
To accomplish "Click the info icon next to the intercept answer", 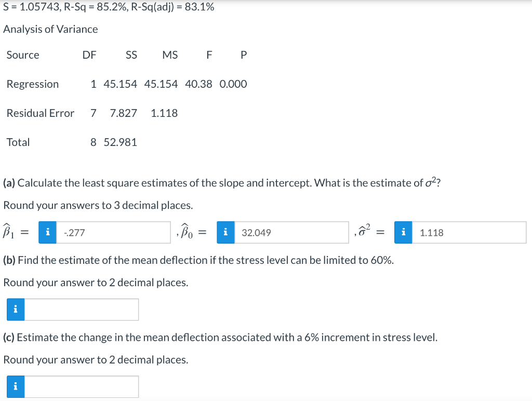I will pyautogui.click(x=225, y=232).
